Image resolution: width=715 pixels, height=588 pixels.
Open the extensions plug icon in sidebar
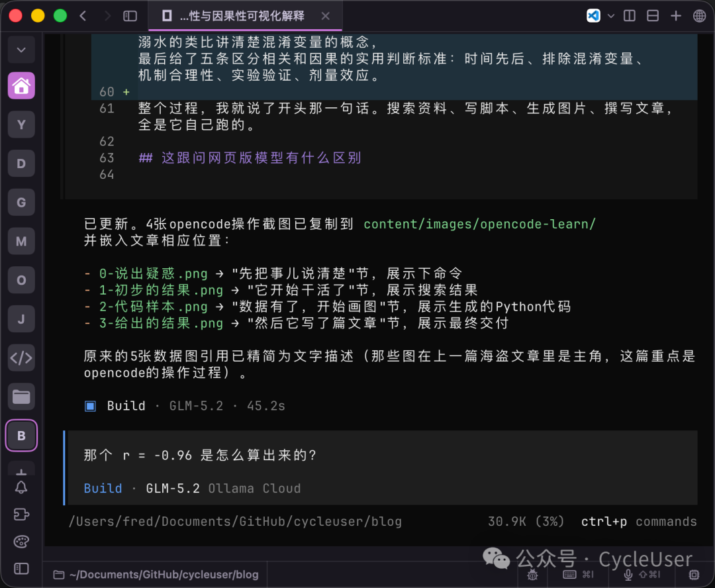[x=21, y=514]
